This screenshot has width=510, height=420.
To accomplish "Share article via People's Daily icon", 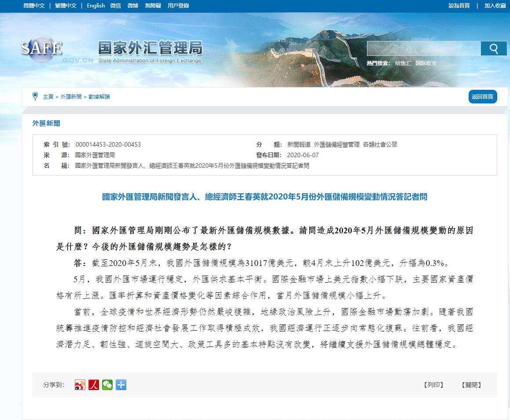I will 94,385.
